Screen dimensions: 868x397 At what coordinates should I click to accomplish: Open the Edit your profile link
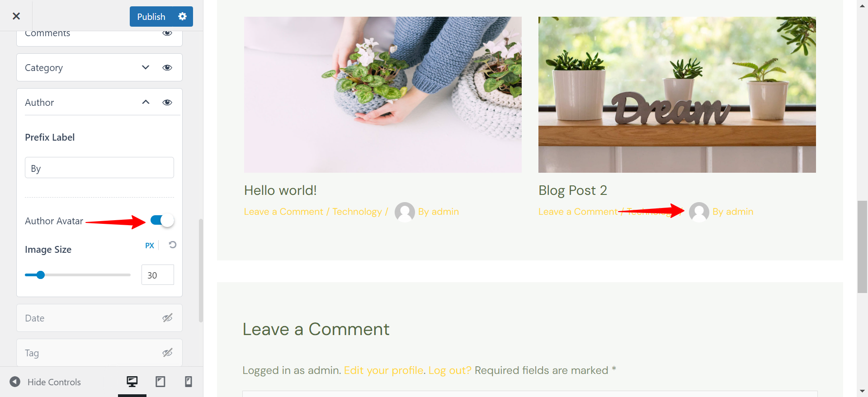coord(384,370)
